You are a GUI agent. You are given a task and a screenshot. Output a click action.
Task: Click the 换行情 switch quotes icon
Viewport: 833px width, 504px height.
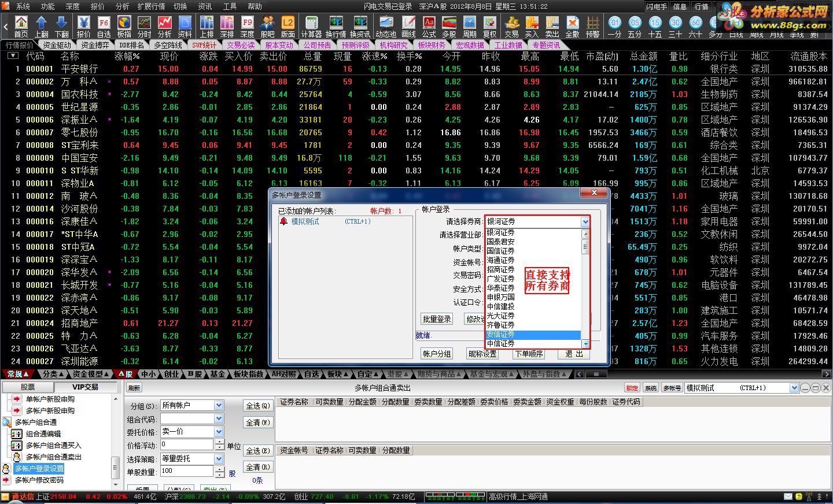pyautogui.click(x=336, y=26)
